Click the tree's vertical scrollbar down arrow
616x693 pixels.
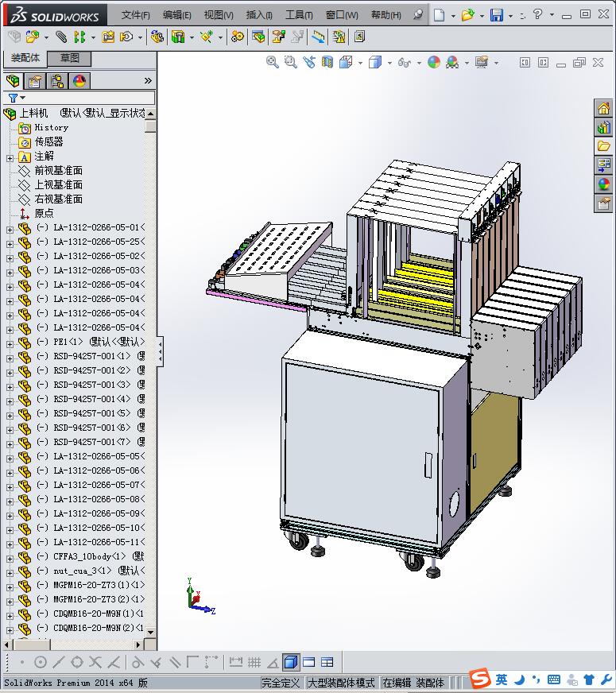(x=151, y=632)
